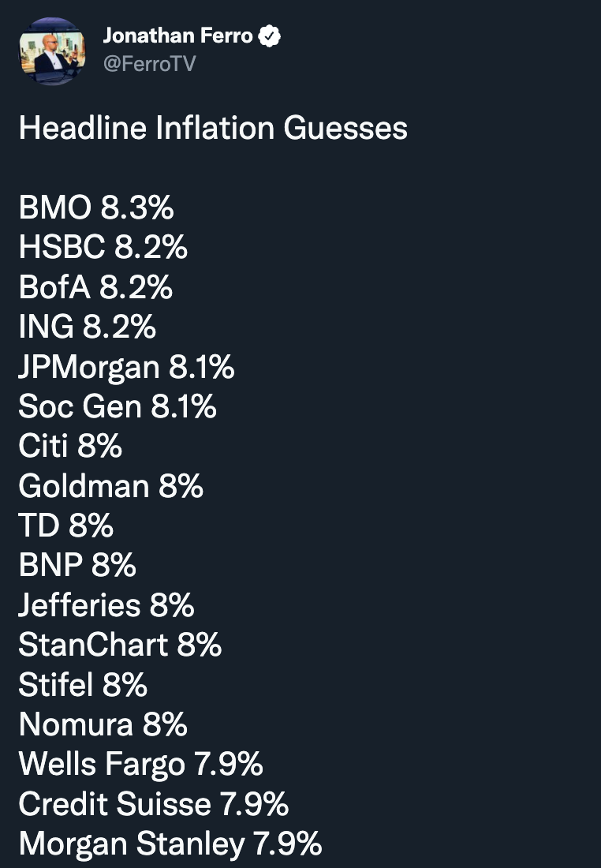
Task: Click the HSBC 8.2% line
Action: tap(103, 248)
